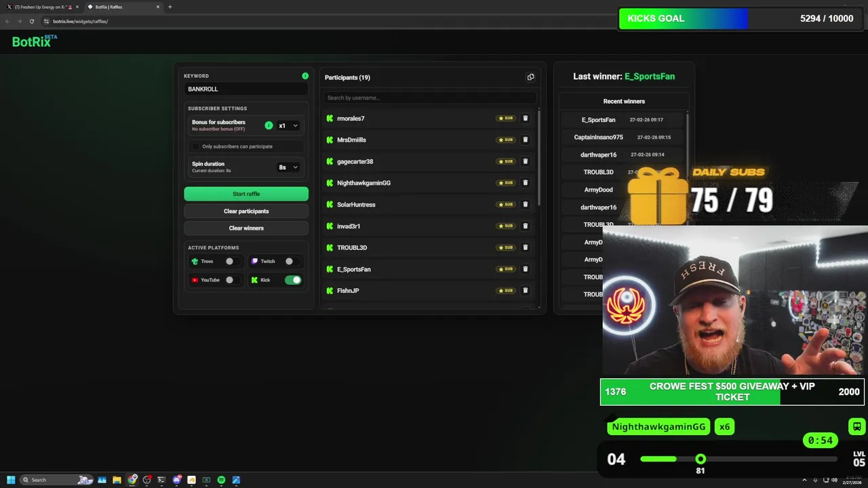Enable Twitch platform toggle
The width and height of the screenshot is (868, 488).
[x=293, y=261]
